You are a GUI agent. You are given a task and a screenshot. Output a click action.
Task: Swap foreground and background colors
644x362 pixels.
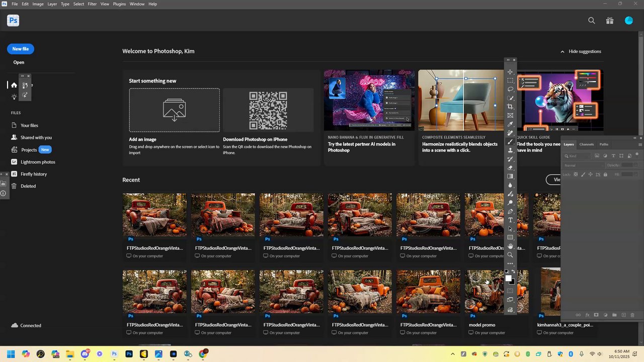pyautogui.click(x=513, y=272)
